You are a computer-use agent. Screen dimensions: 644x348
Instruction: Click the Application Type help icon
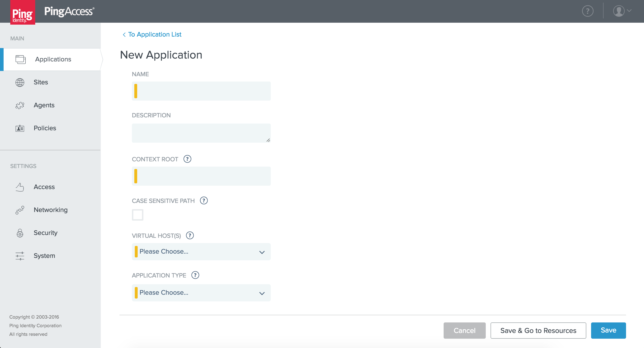195,275
